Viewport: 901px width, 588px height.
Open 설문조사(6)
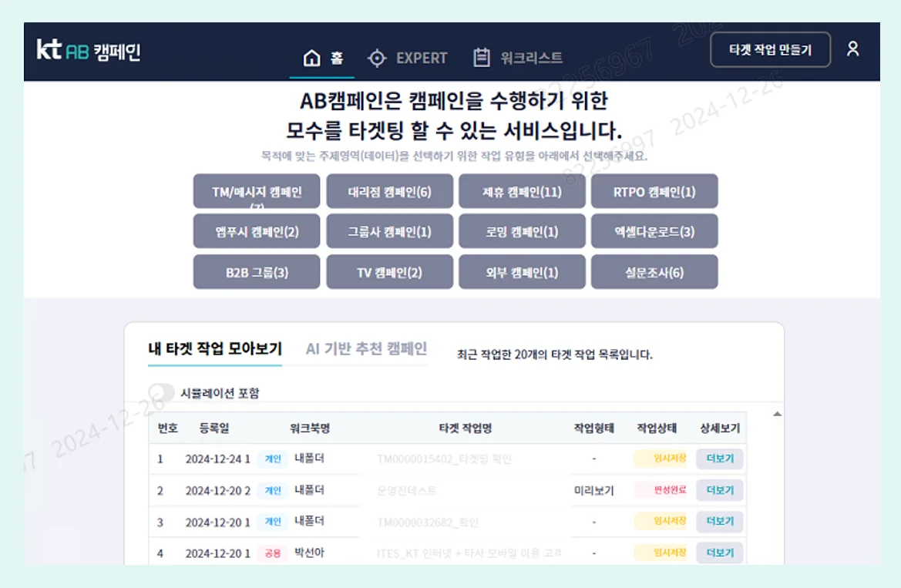pos(654,271)
